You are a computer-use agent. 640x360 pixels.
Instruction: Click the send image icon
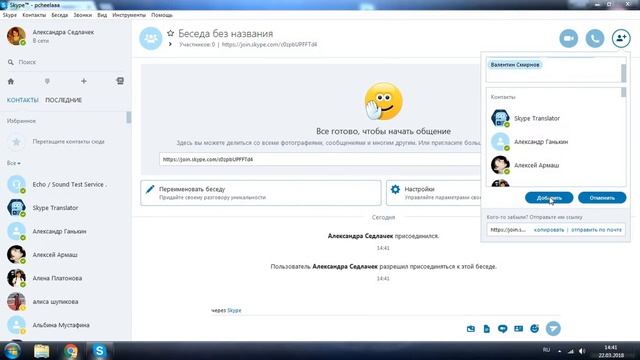471,329
